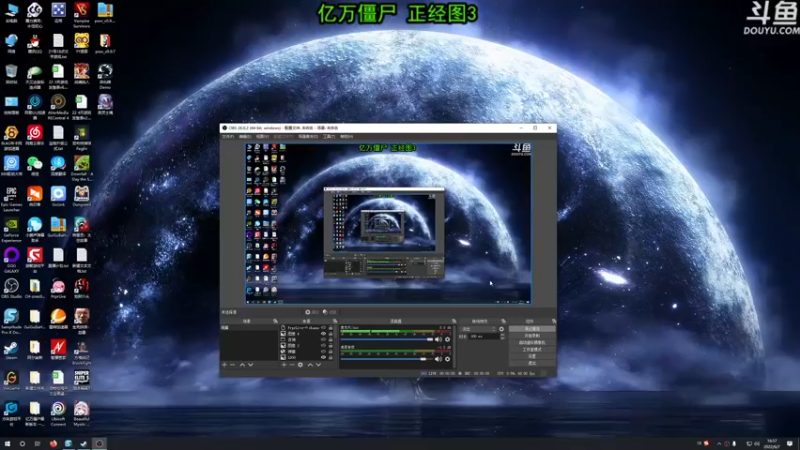800x450 pixels.
Task: Open source properties via the Sources gear icon
Action: 300,365
